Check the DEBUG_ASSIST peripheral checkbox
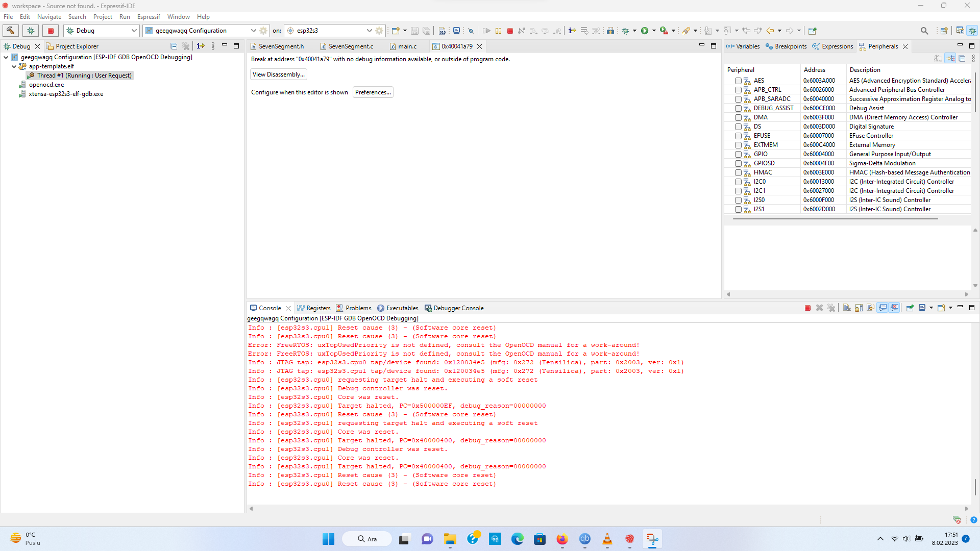This screenshot has width=980, height=551. 738,108
